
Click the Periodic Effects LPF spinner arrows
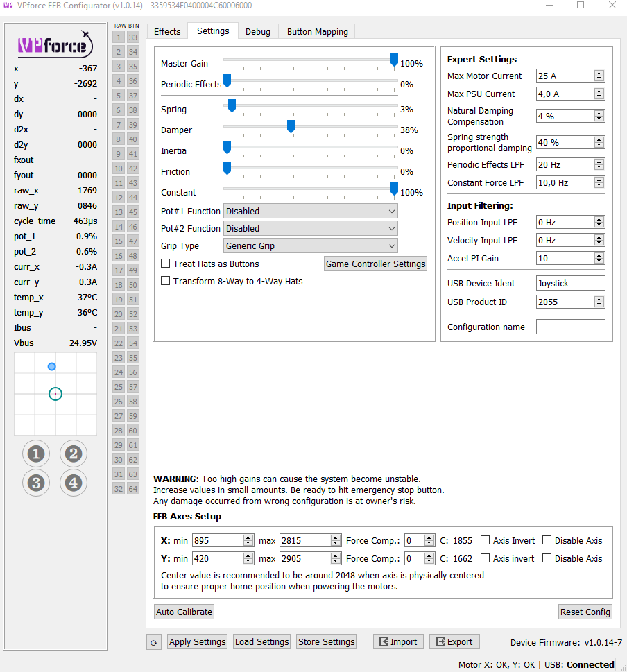pyautogui.click(x=599, y=164)
